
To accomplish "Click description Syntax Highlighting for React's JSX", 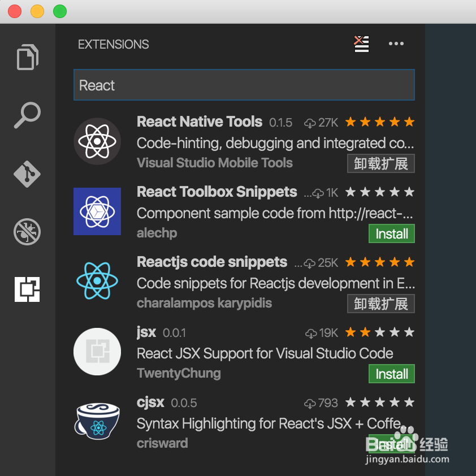I will coord(275,423).
